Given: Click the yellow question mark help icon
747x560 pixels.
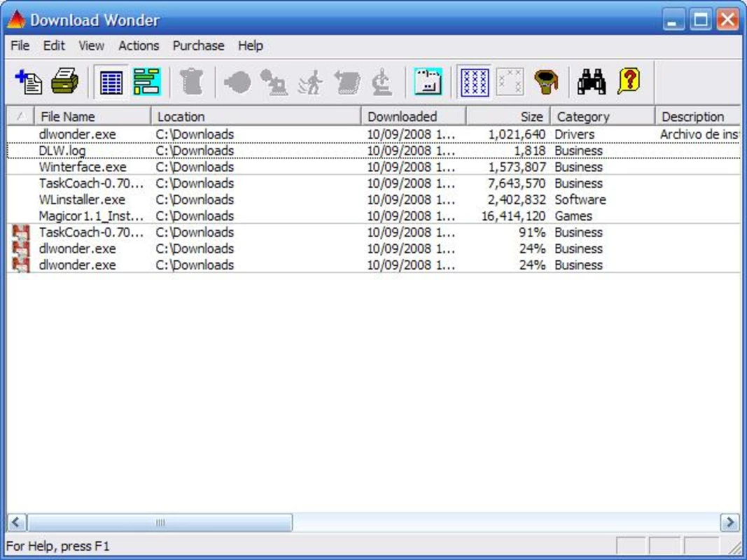Looking at the screenshot, I should [629, 82].
